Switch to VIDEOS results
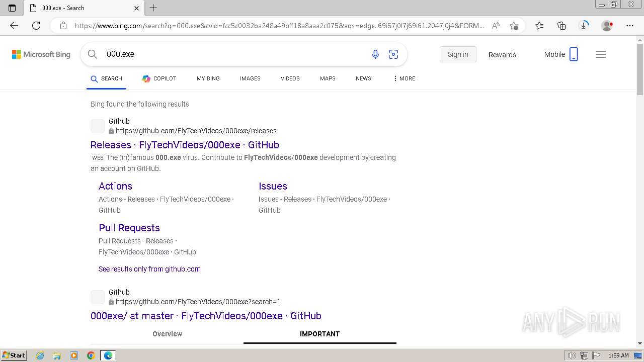 coord(290,78)
